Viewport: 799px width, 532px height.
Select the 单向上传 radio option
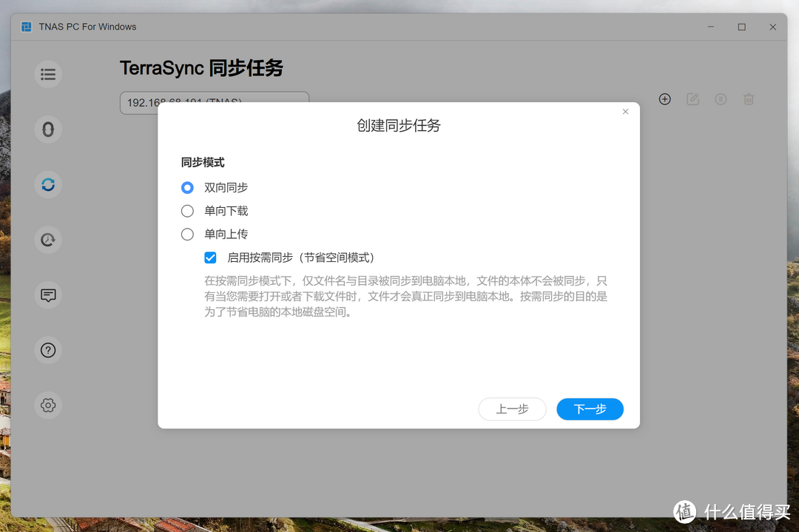pyautogui.click(x=187, y=234)
